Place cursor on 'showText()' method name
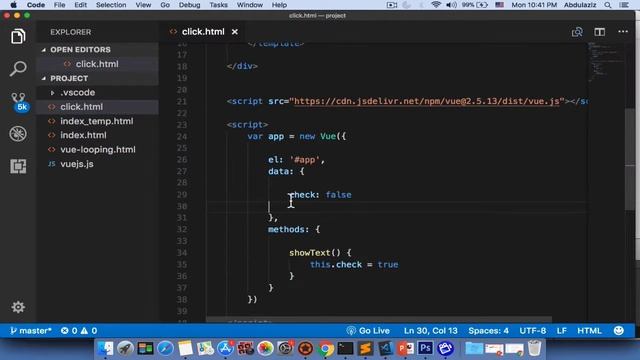The height and width of the screenshot is (360, 640). pos(314,253)
